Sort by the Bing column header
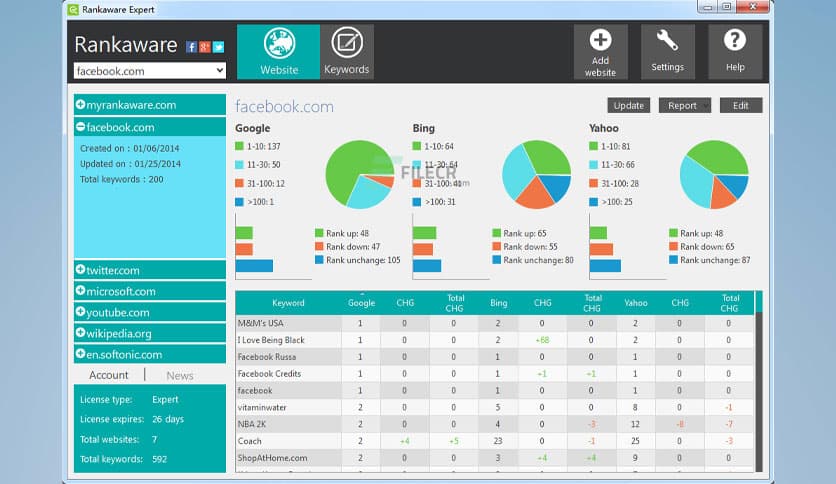Viewport: 836px width, 484px height. (499, 303)
